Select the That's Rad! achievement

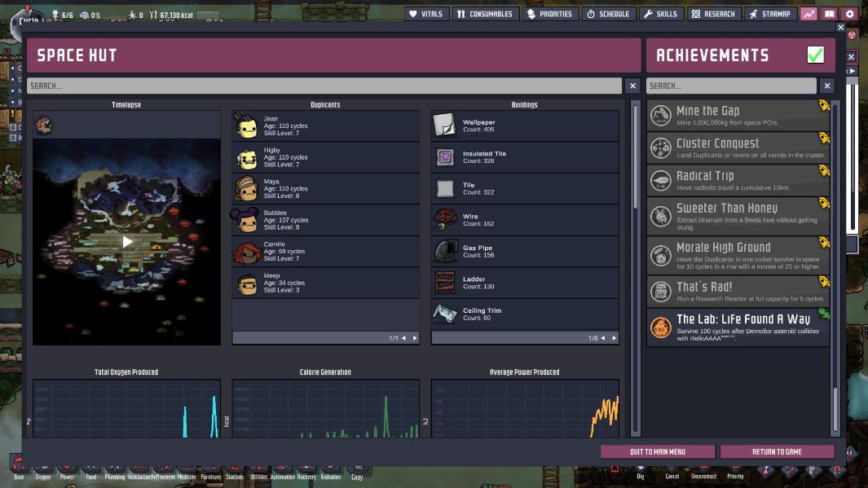(x=738, y=292)
